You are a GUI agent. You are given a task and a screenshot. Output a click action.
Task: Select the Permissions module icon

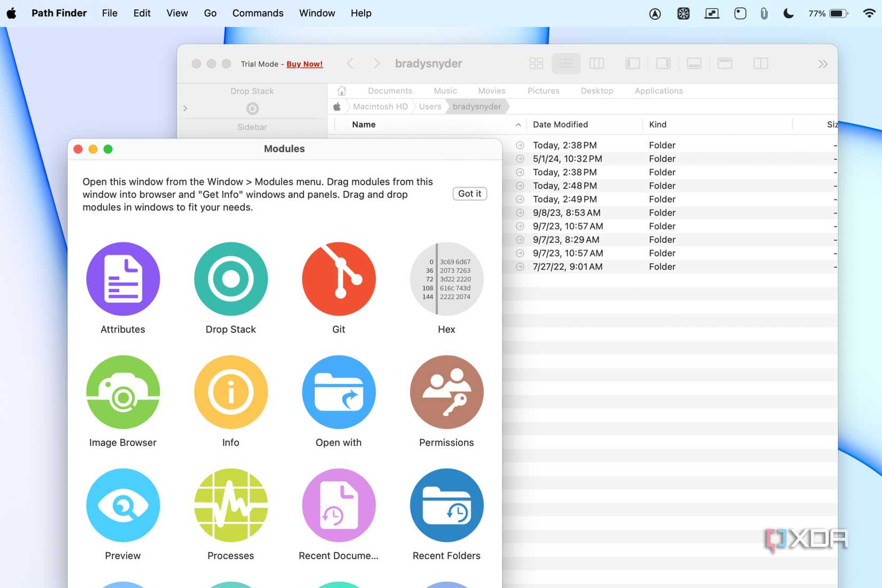pos(447,392)
